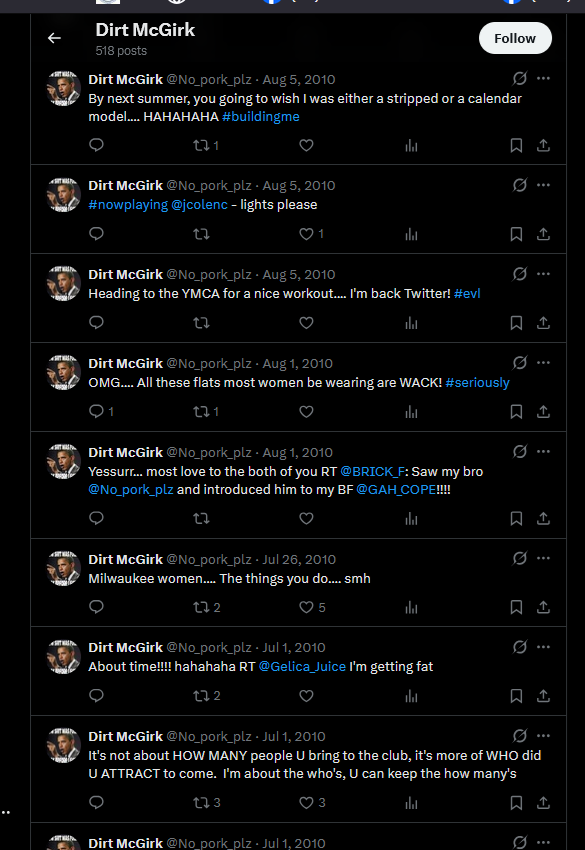Open the #evl hashtag link
This screenshot has width=585, height=850.
[467, 294]
